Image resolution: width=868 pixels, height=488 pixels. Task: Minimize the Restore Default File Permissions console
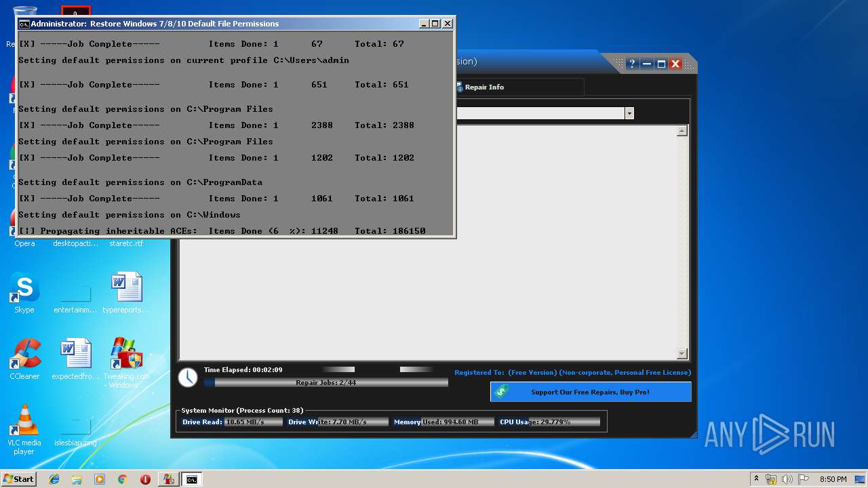(424, 24)
